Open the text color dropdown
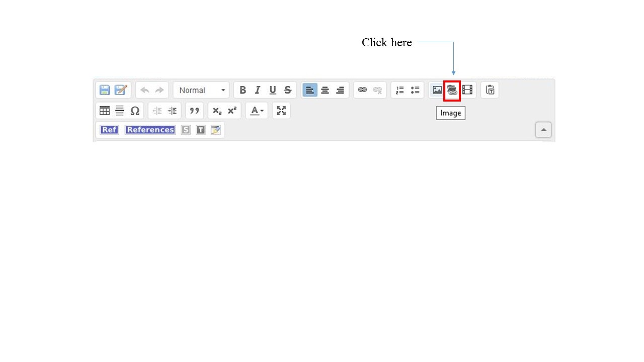Image resolution: width=644 pixels, height=362 pixels. [x=257, y=111]
